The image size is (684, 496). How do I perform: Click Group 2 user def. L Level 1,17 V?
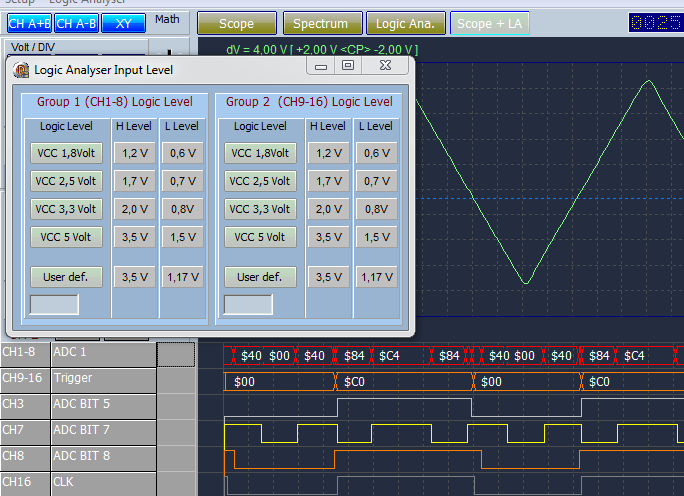(x=377, y=277)
